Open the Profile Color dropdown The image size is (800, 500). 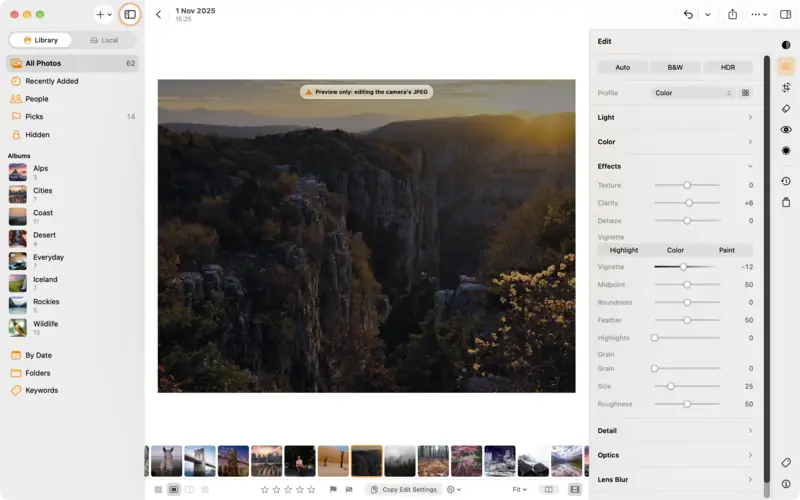[693, 93]
